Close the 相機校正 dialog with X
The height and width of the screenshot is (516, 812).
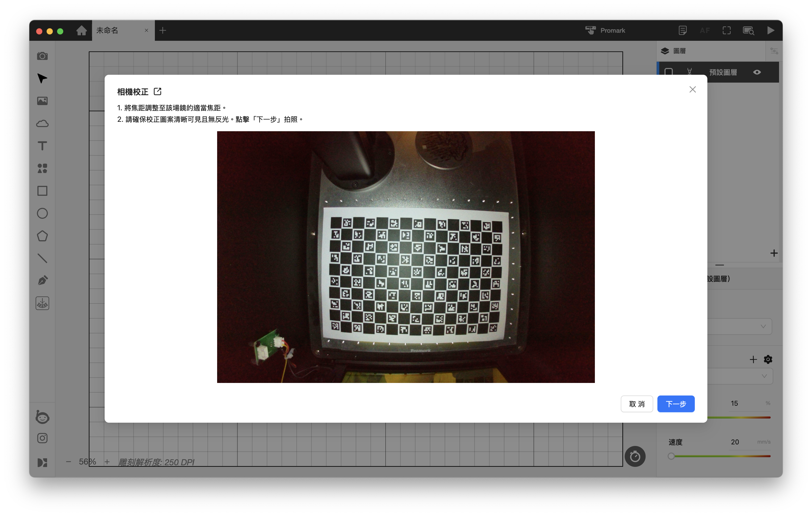pyautogui.click(x=693, y=89)
